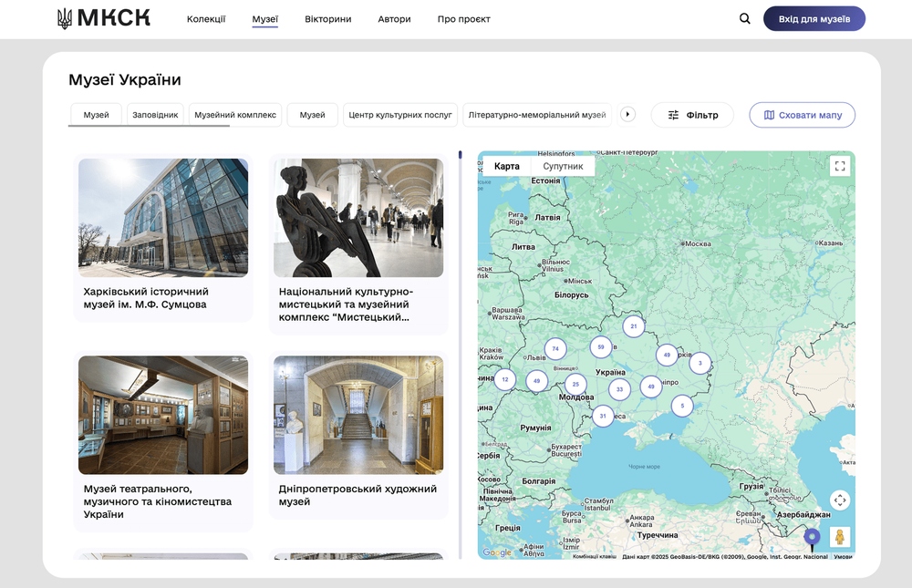Open the map camera controls
This screenshot has height=588, width=912.
click(839, 500)
